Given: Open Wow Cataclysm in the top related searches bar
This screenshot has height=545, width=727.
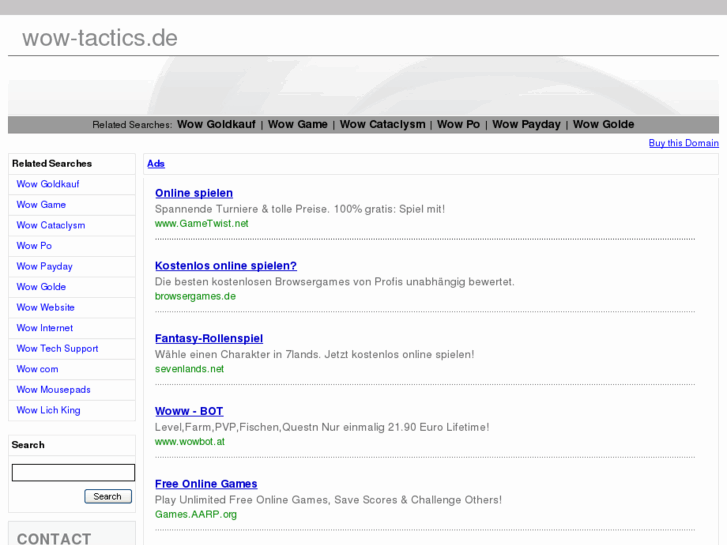Looking at the screenshot, I should (383, 124).
